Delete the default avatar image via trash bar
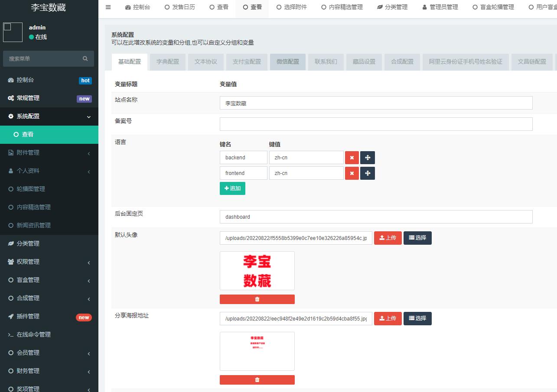 [257, 299]
